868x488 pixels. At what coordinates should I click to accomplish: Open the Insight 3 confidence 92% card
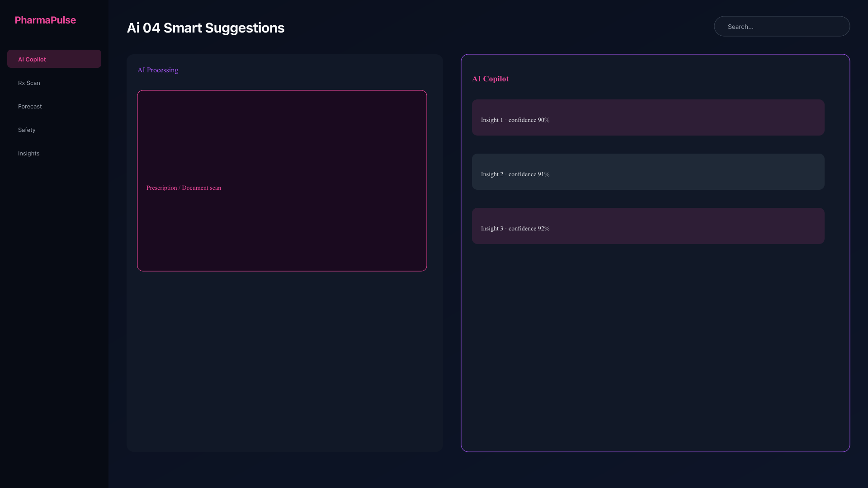[x=648, y=226]
